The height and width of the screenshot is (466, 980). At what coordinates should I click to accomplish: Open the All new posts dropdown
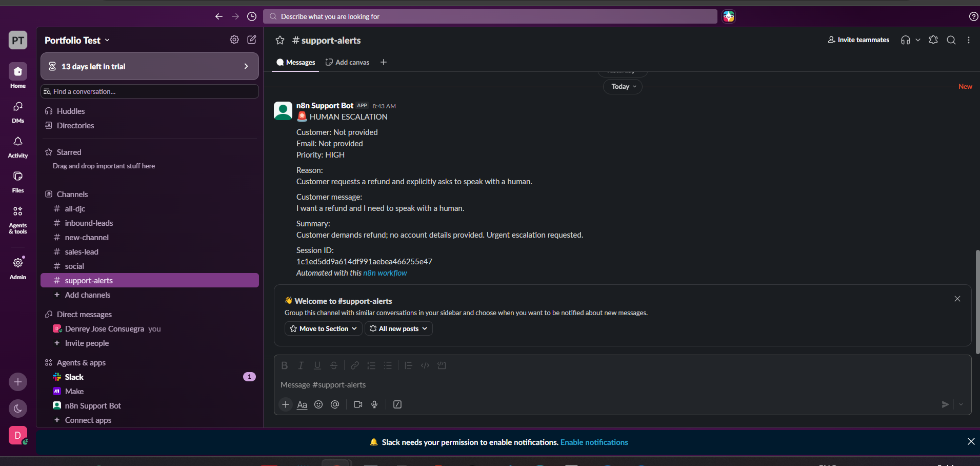[398, 328]
